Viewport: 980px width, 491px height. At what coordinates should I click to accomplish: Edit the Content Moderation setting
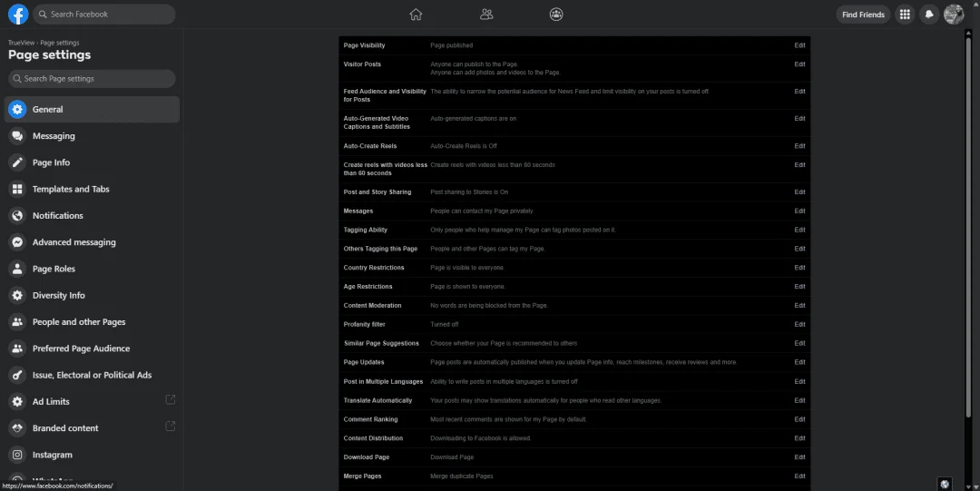click(x=799, y=305)
